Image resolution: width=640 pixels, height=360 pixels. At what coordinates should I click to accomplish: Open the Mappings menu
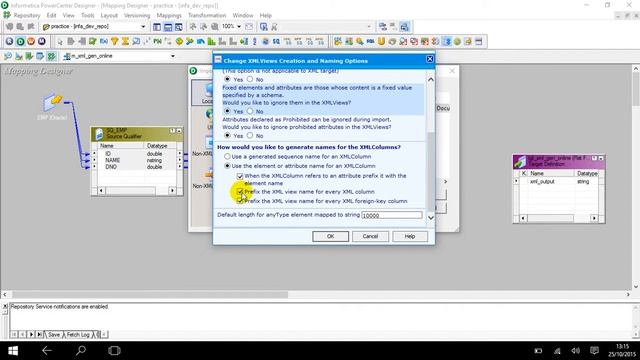(169, 15)
